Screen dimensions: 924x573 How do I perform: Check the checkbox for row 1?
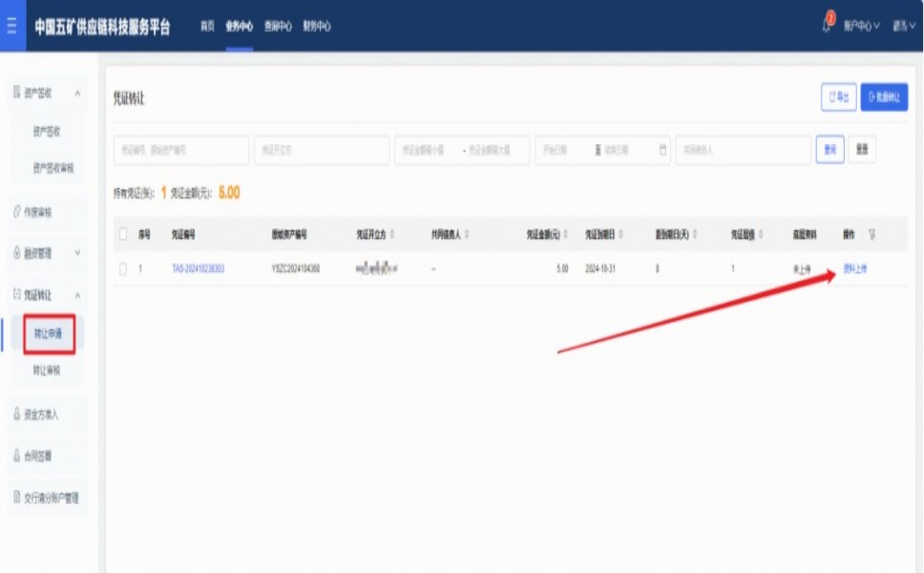[x=123, y=269]
